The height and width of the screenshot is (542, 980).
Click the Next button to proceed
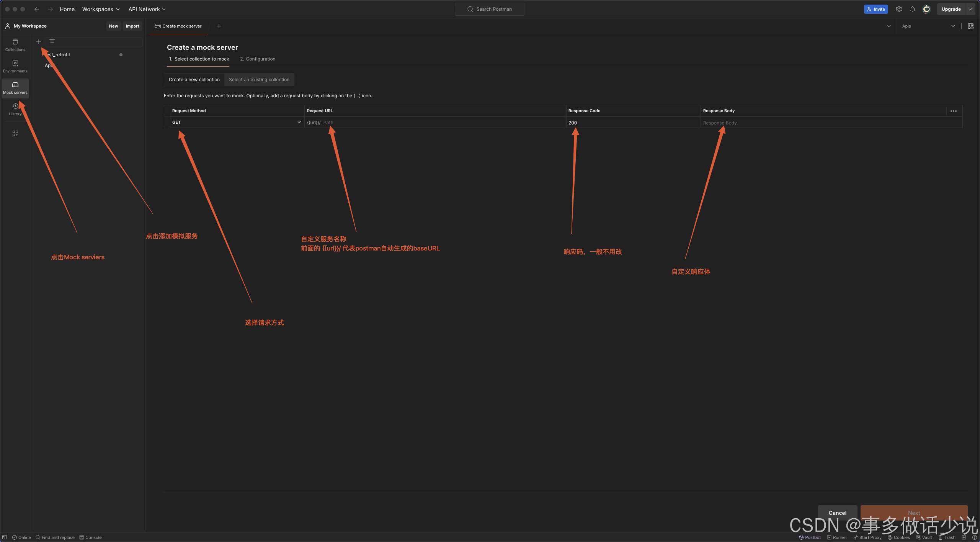coord(914,512)
